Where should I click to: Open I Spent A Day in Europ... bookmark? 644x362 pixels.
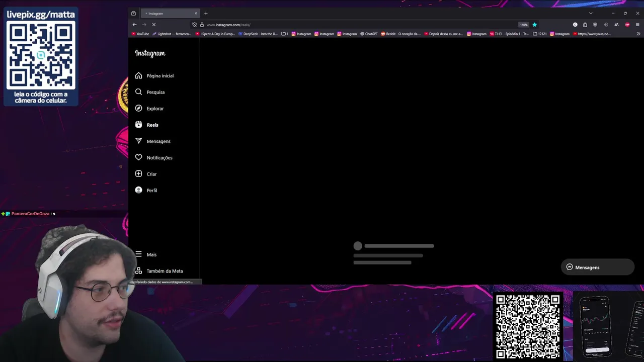click(215, 34)
